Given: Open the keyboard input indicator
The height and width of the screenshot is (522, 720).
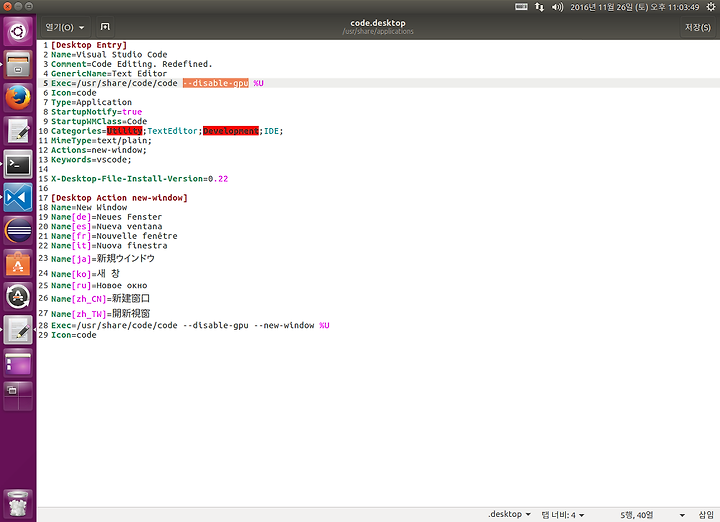Looking at the screenshot, I should coord(521,7).
